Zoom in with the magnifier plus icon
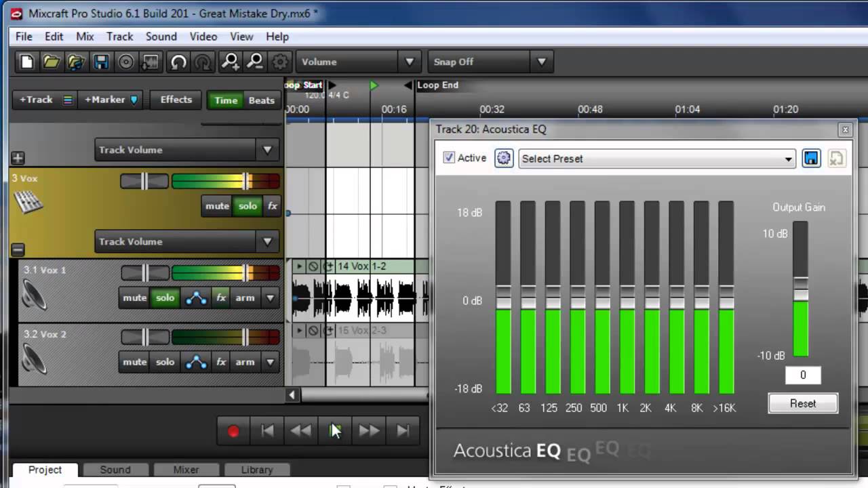Screen dimensions: 868x488 pos(231,62)
